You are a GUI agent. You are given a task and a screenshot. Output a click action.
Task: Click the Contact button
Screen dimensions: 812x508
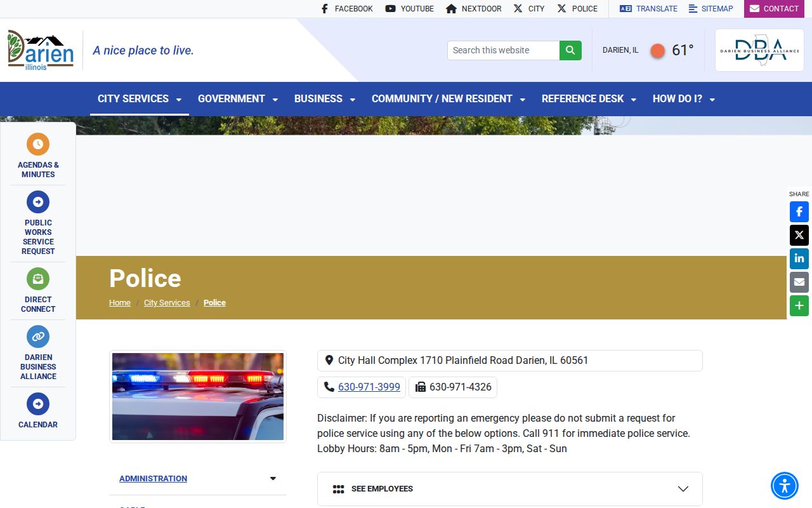(x=774, y=9)
